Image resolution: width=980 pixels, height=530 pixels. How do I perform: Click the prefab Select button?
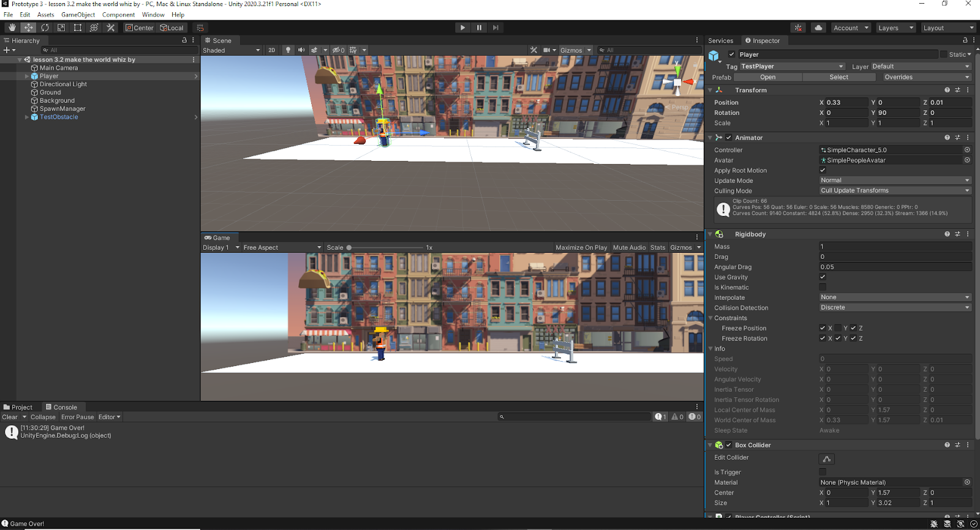(x=839, y=77)
